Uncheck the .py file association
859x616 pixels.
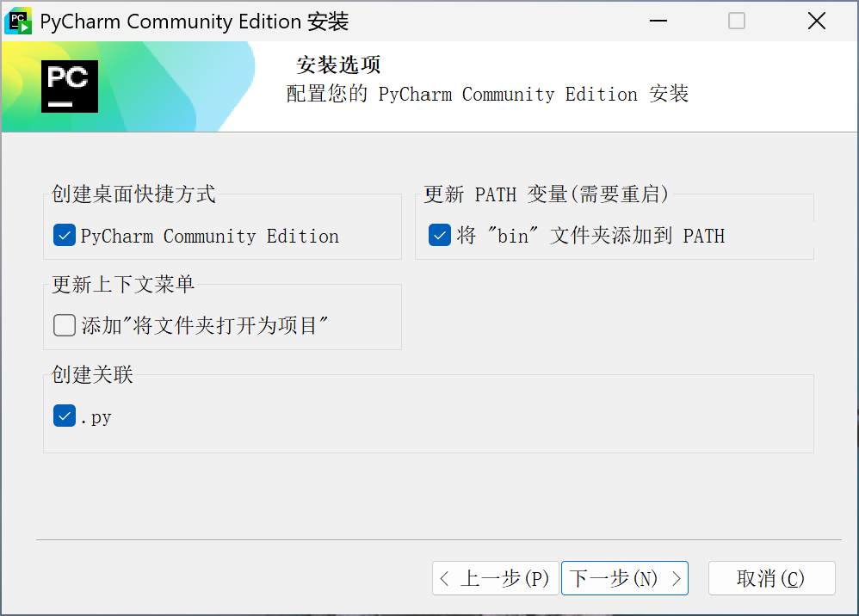click(64, 416)
